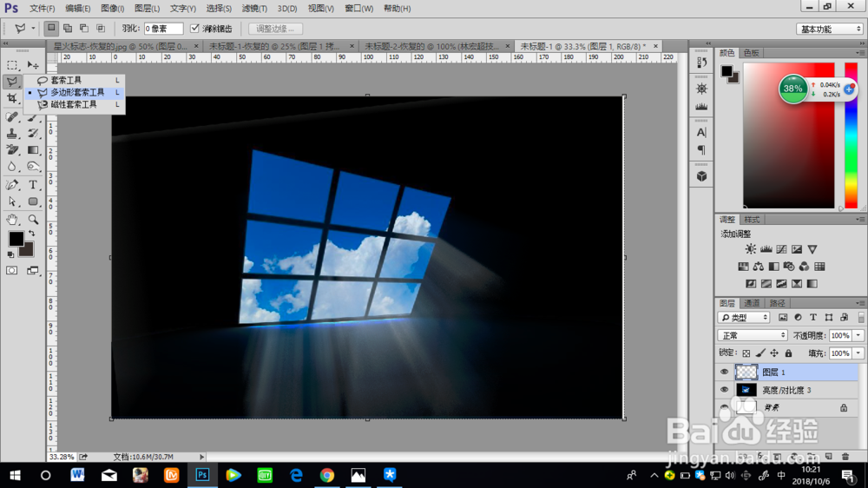Click the rainbow hue slider strip
The width and height of the screenshot is (868, 488).
pos(851,135)
